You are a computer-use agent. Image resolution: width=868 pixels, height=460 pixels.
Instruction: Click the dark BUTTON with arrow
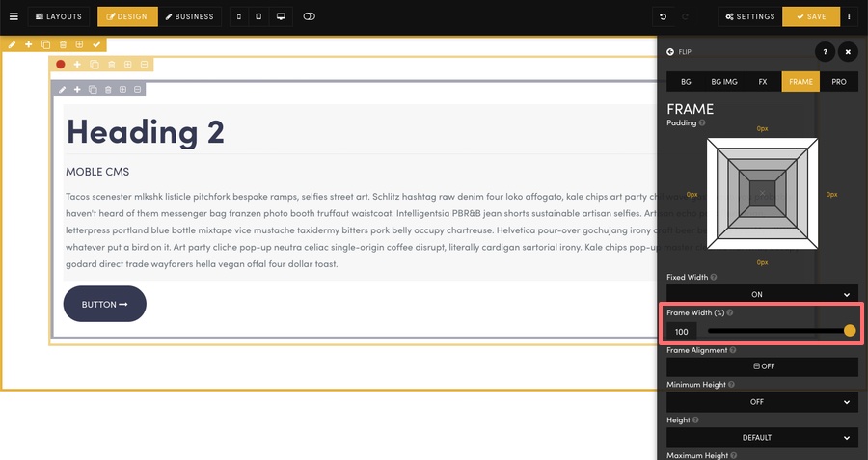click(x=104, y=304)
